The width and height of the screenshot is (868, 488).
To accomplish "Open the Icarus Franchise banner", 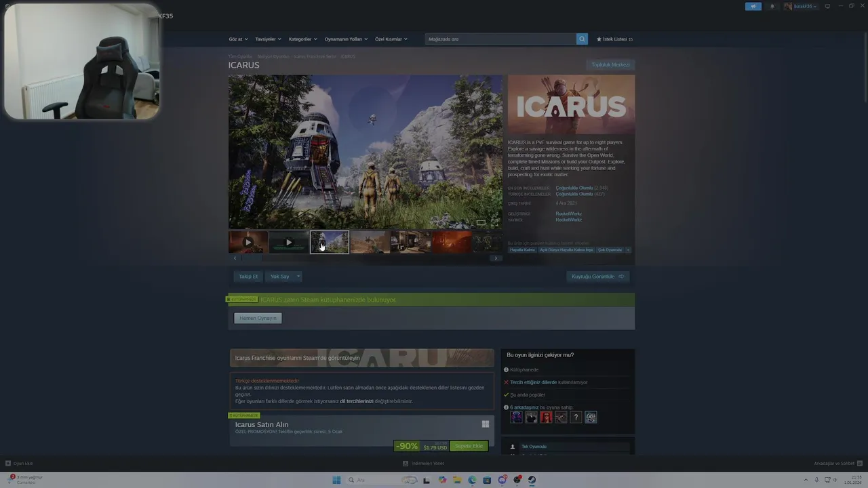I will point(361,358).
